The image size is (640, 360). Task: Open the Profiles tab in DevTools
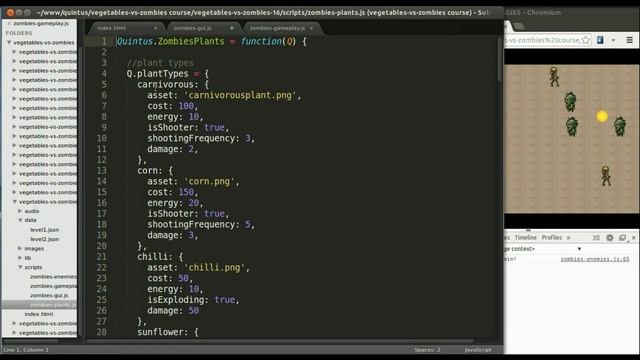tap(551, 238)
